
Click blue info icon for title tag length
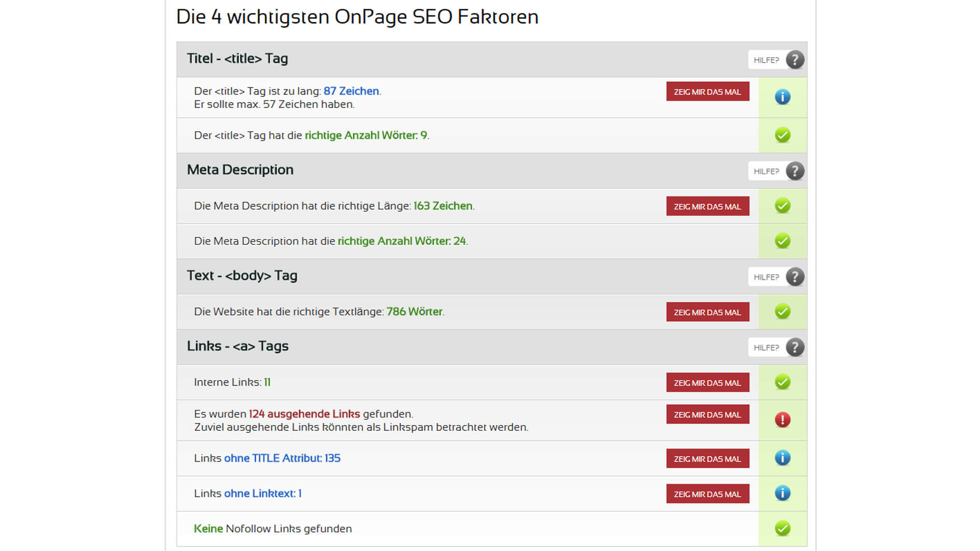782,97
